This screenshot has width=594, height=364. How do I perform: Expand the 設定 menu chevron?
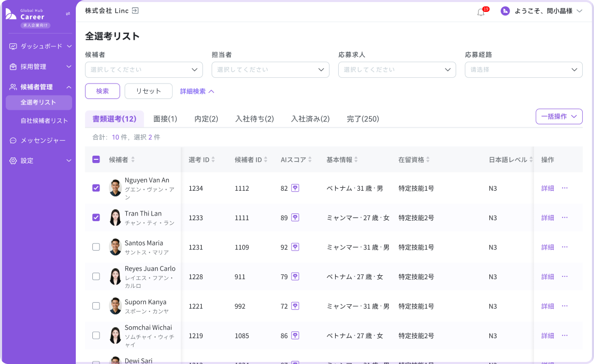(69, 160)
